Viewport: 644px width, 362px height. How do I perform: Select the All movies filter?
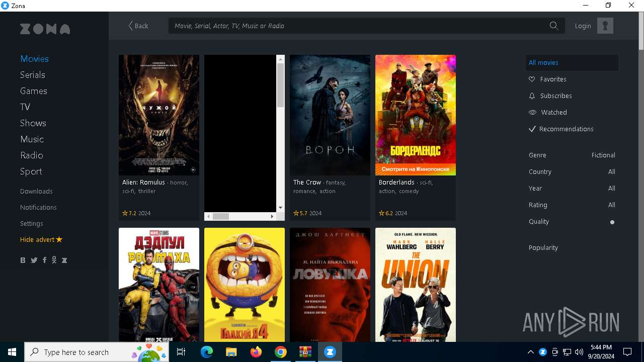[572, 62]
